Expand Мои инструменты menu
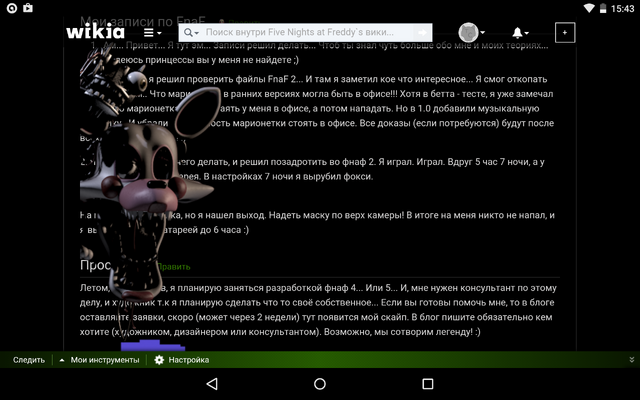640x400 pixels. (100, 360)
